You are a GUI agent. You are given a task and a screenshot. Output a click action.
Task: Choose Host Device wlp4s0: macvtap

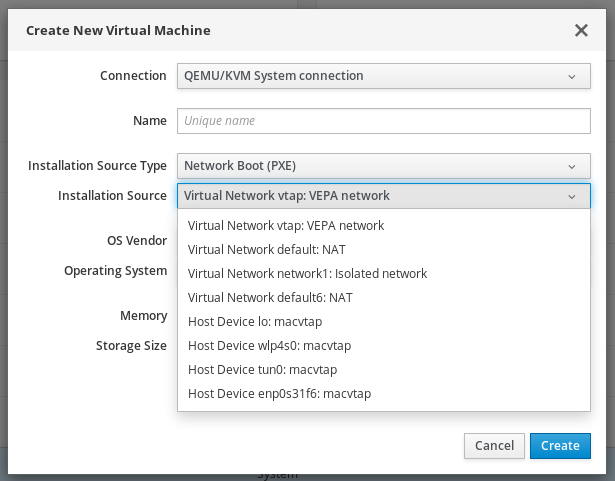pyautogui.click(x=269, y=346)
